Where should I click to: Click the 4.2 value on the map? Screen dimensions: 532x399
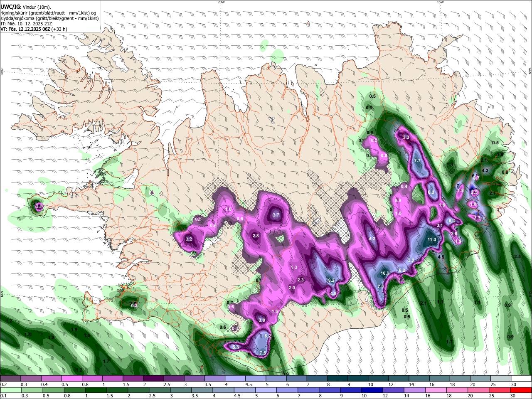372,239
